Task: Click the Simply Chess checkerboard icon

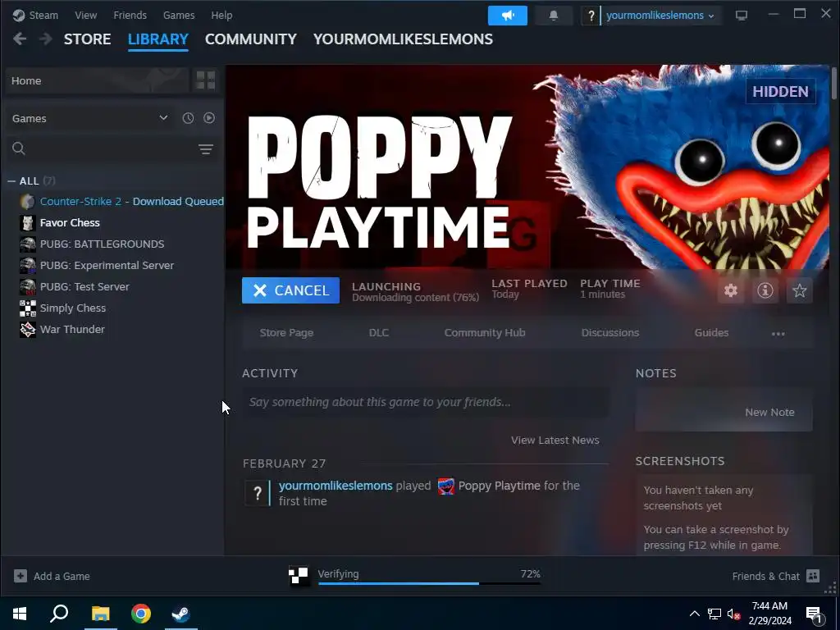Action: (27, 308)
